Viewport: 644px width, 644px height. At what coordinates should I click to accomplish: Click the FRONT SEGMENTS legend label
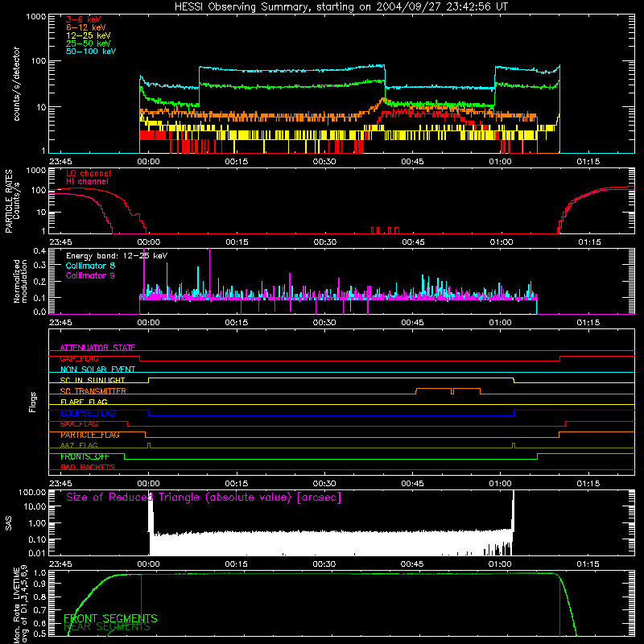110,618
